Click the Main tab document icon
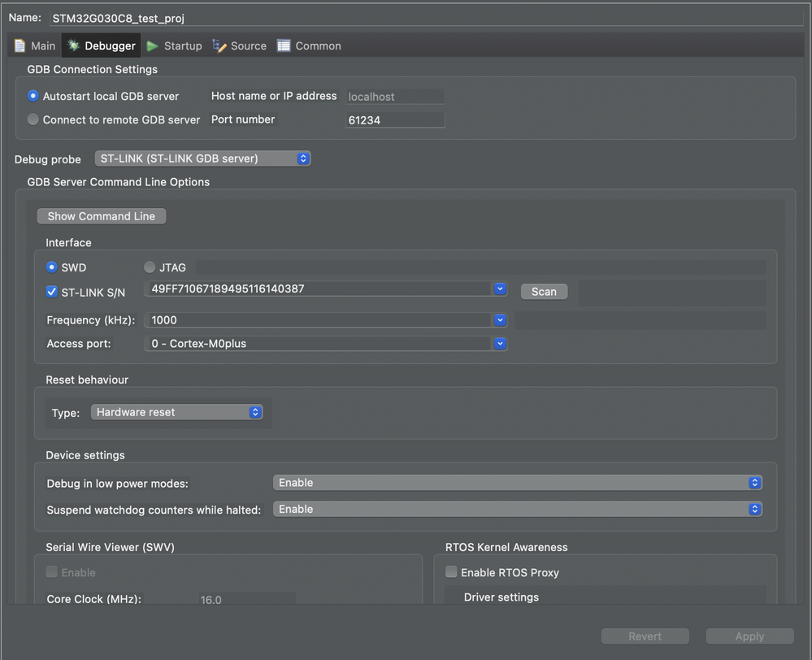Screen dimensions: 812x660 [x=20, y=46]
